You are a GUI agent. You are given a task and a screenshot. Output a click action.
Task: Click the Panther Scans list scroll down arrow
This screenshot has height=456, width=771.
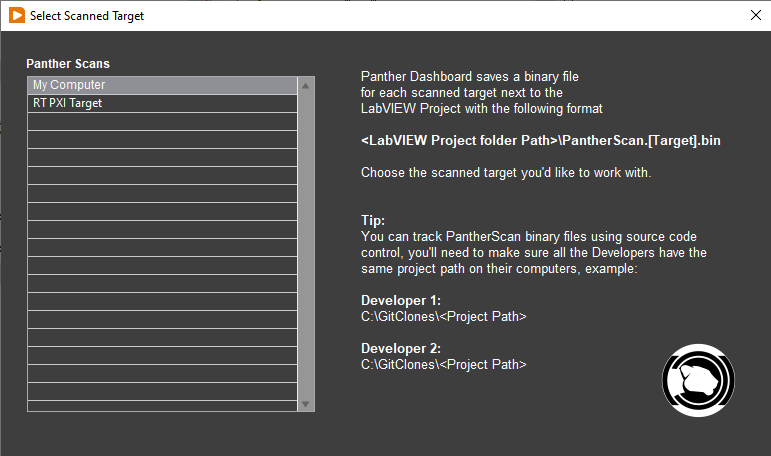[305, 404]
